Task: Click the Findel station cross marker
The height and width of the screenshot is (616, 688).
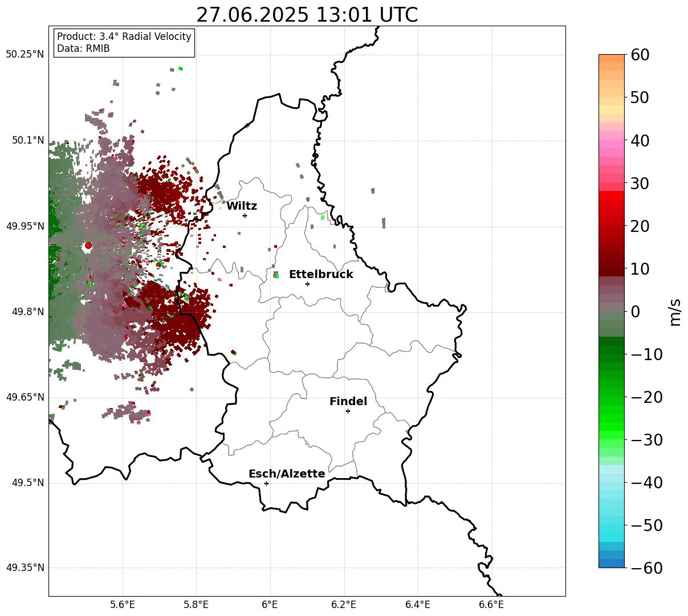Action: (348, 411)
